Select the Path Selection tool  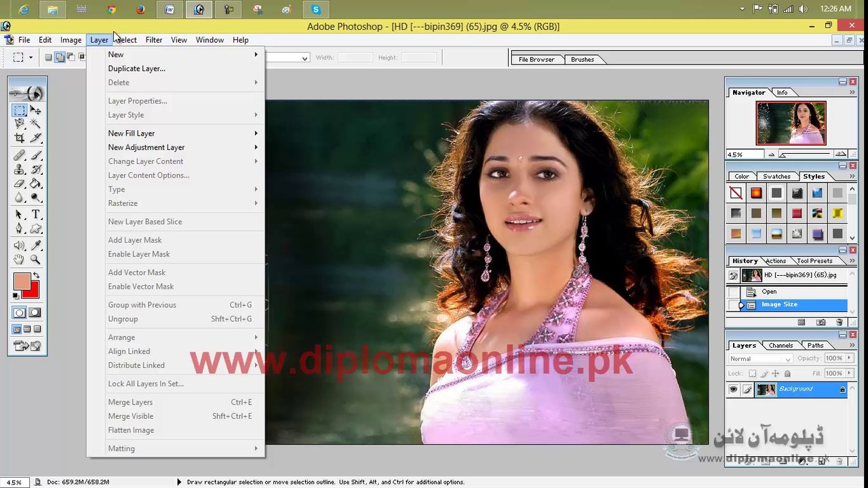(20, 215)
